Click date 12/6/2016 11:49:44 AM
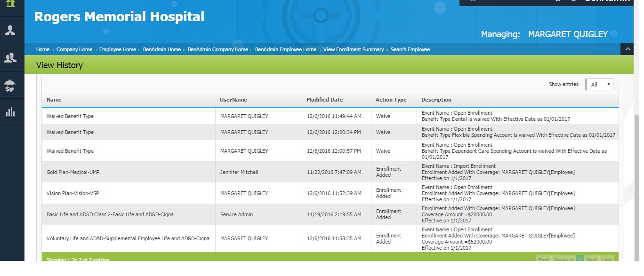The width and height of the screenshot is (644, 276). (x=334, y=116)
